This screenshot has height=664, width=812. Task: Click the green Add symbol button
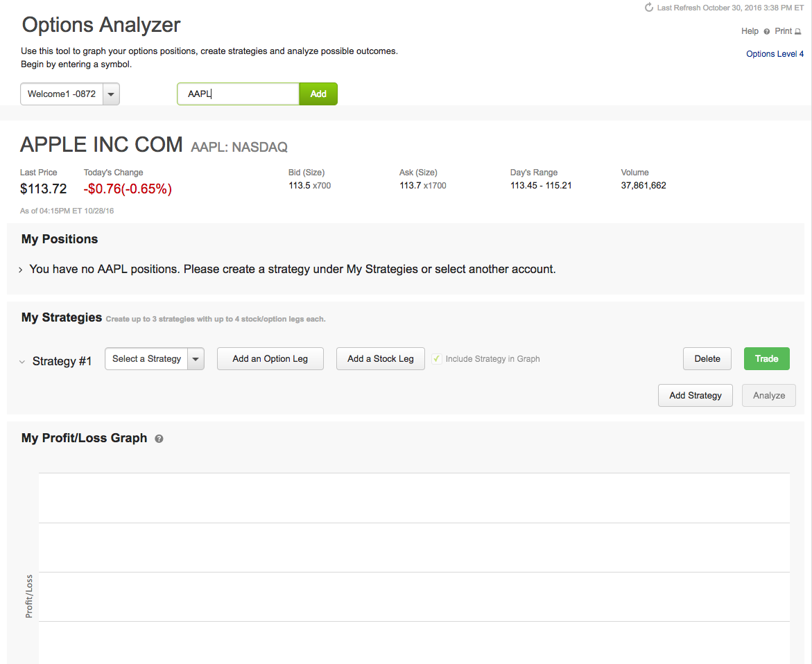point(318,94)
